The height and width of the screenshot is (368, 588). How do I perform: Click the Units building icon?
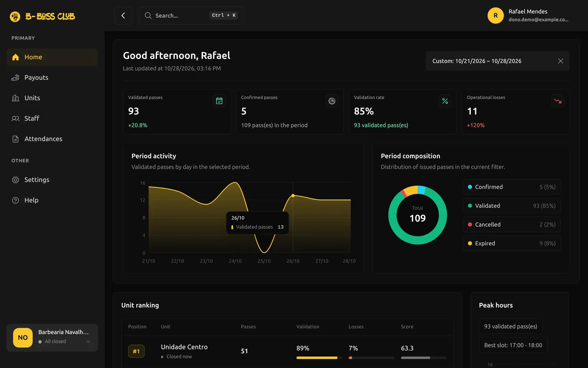pyautogui.click(x=15, y=98)
